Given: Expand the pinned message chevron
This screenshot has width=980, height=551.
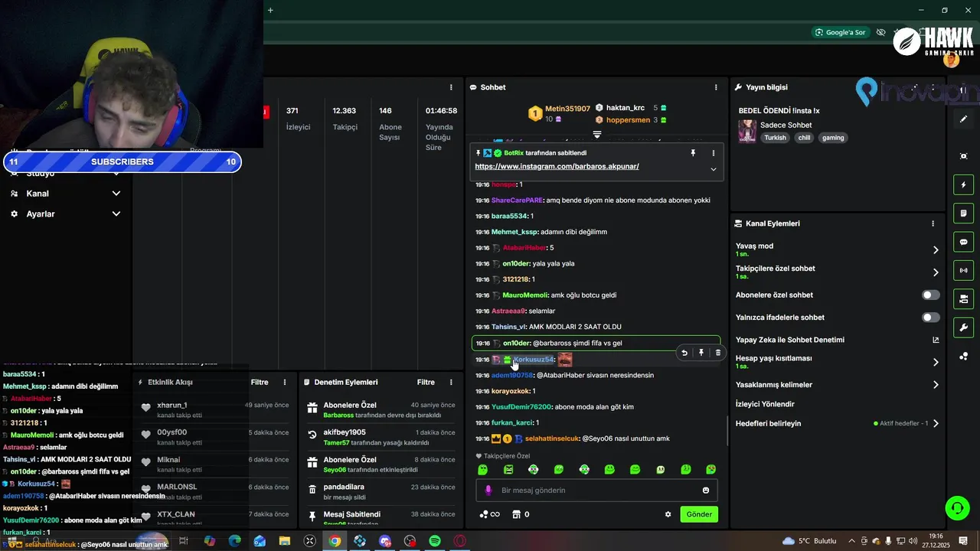Looking at the screenshot, I should [714, 169].
